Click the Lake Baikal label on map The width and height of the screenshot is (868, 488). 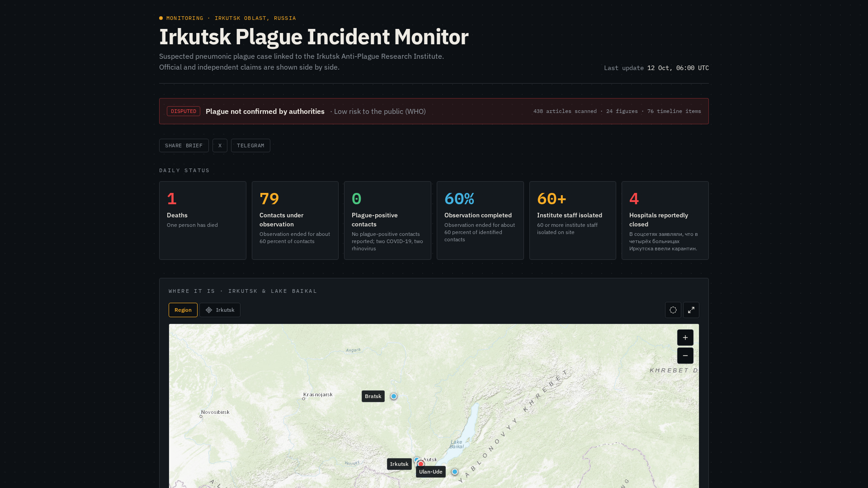pos(456,444)
